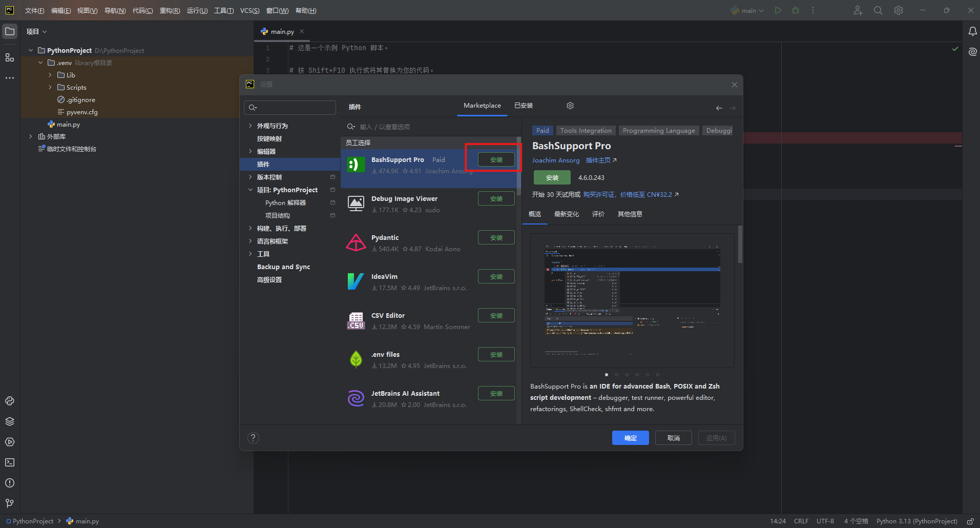Click the read-only lock icon in status bar
This screenshot has height=528, width=980.
point(970,521)
